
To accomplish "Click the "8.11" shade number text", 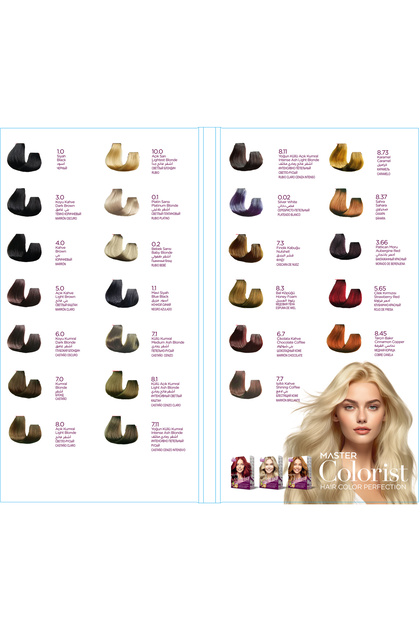I will (283, 151).
